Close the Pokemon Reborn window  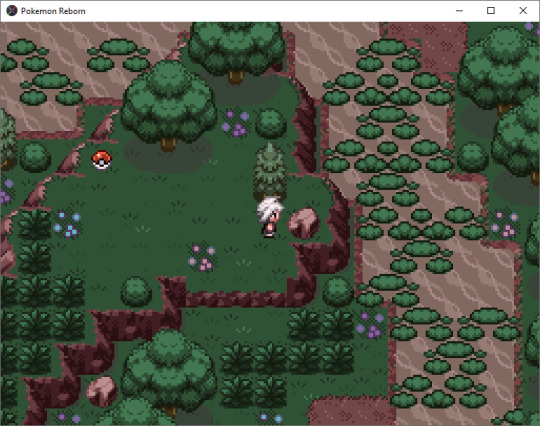pos(523,11)
